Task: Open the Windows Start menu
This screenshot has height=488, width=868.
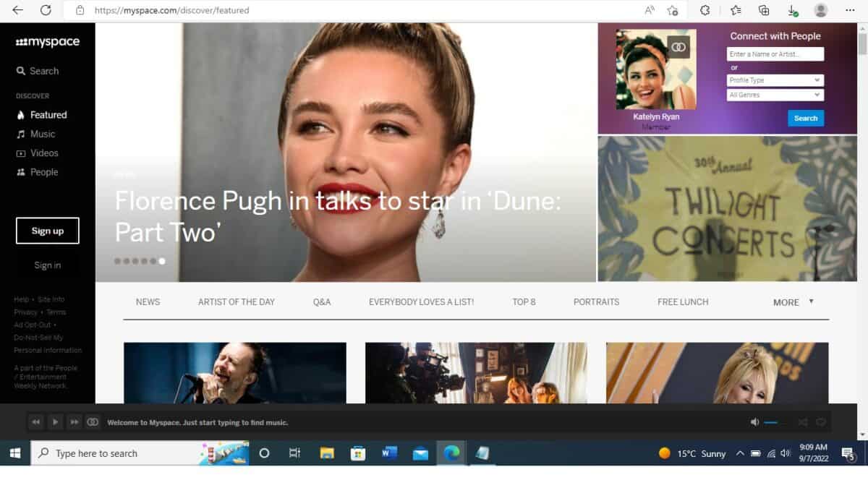Action: 15,453
